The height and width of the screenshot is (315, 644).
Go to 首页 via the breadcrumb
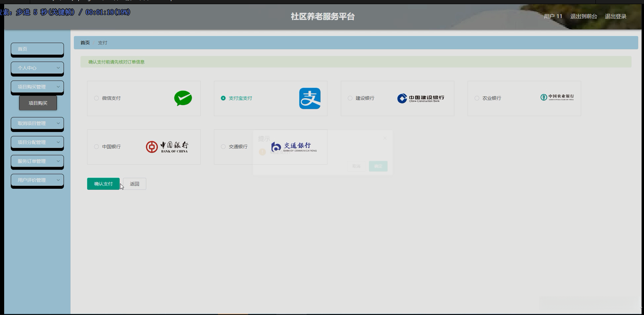[x=85, y=43]
